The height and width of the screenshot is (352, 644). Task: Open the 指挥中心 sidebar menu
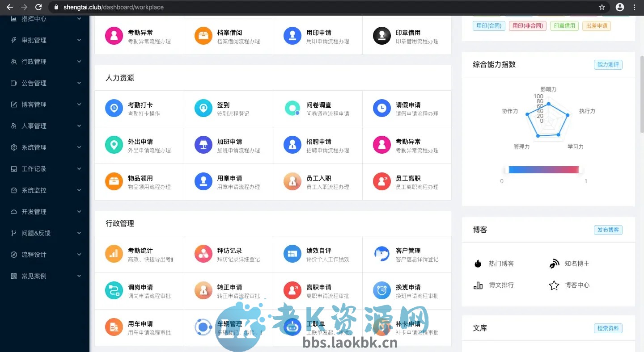45,19
